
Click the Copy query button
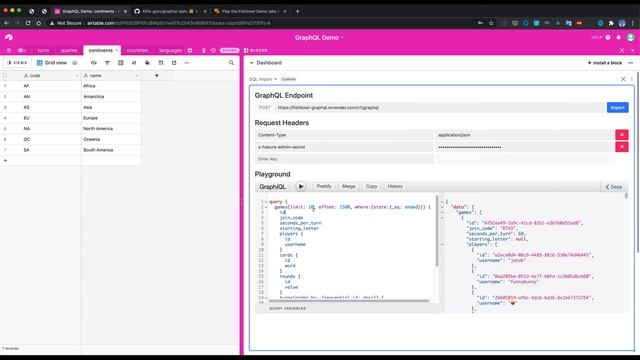pos(371,186)
